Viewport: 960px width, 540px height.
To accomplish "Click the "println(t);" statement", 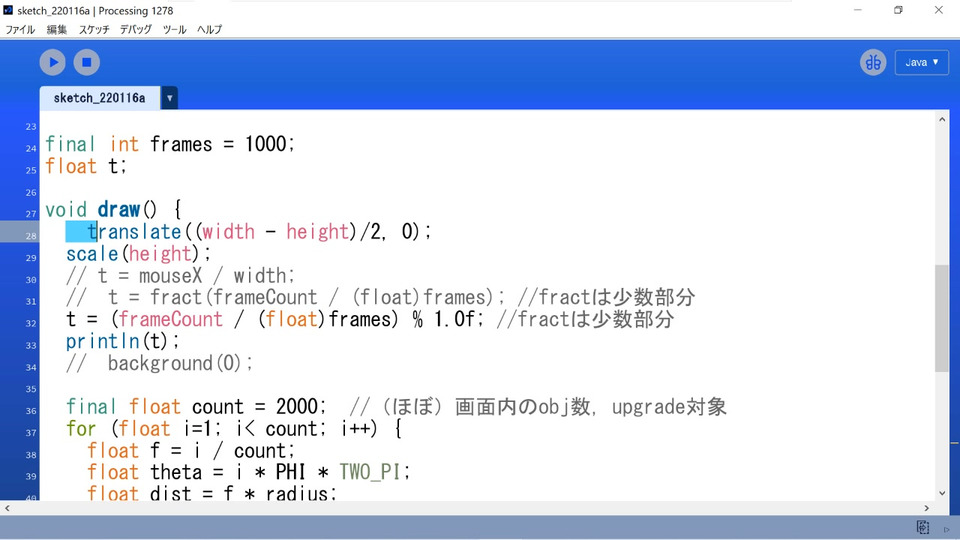I will pos(122,342).
